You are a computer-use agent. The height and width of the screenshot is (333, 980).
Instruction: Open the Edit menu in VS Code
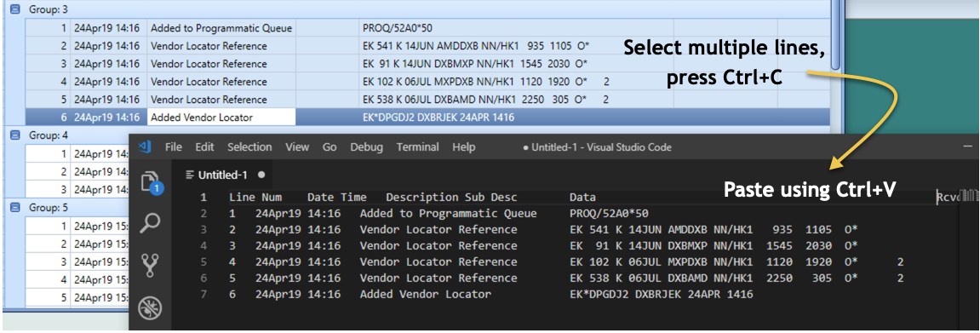(204, 147)
